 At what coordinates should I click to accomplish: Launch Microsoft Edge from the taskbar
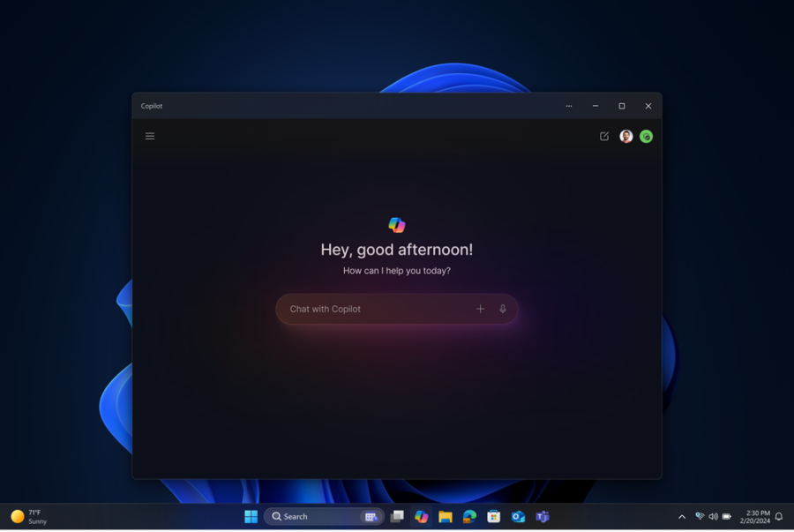[x=468, y=516]
